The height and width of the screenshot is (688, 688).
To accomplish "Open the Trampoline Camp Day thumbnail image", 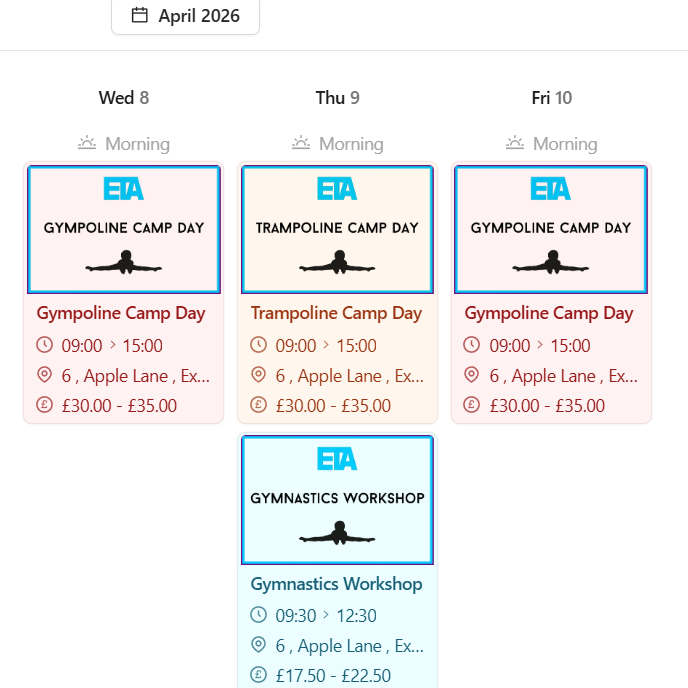I will pos(337,229).
